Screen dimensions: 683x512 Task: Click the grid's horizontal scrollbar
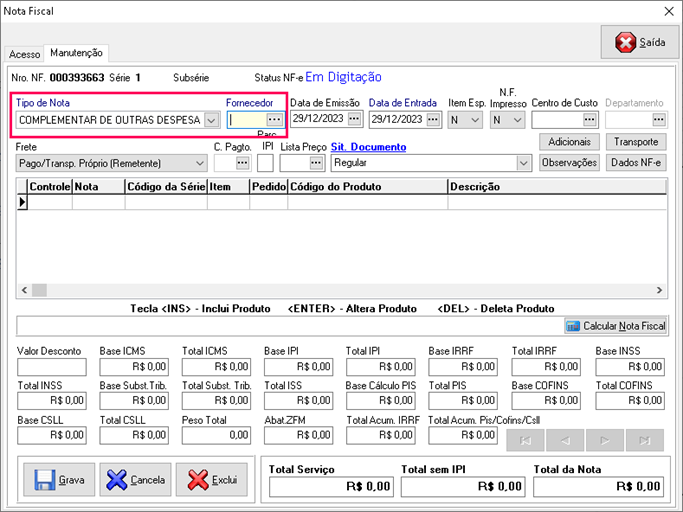coord(342,290)
